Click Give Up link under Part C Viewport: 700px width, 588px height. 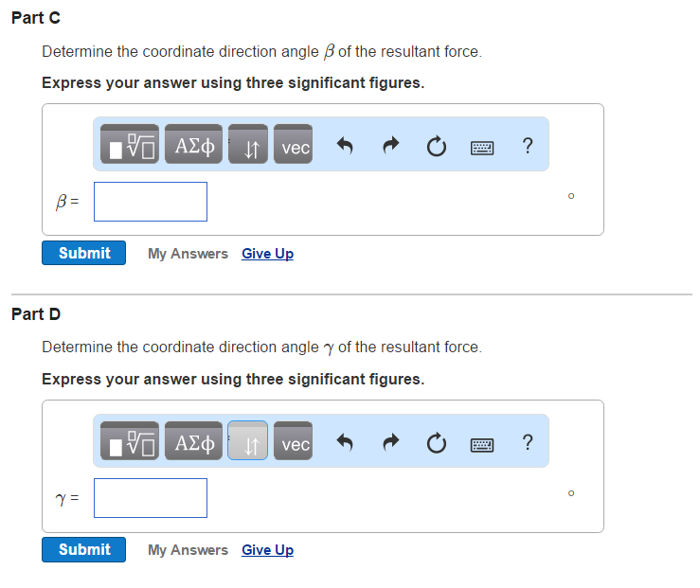pos(267,254)
